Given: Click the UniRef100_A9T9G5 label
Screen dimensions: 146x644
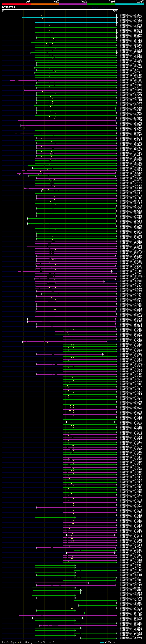Looking at the screenshot, I should [131, 570].
